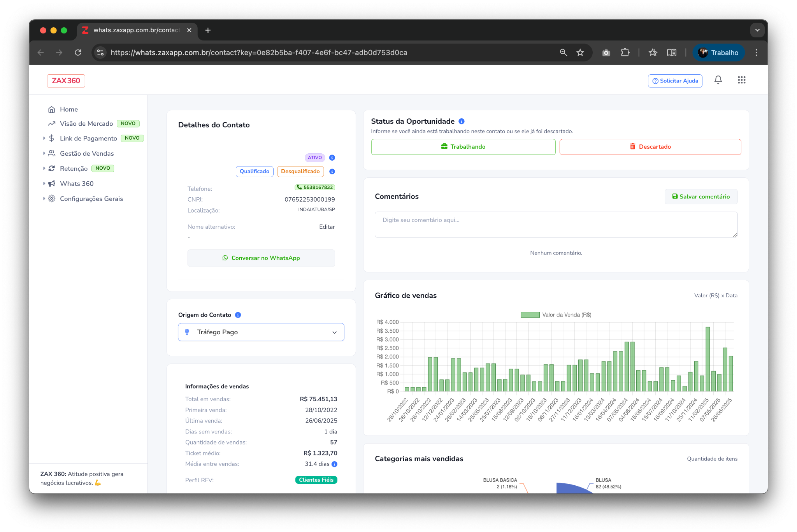Open the Tráfego Pago origin dropdown
Image resolution: width=797 pixels, height=532 pixels.
(261, 332)
